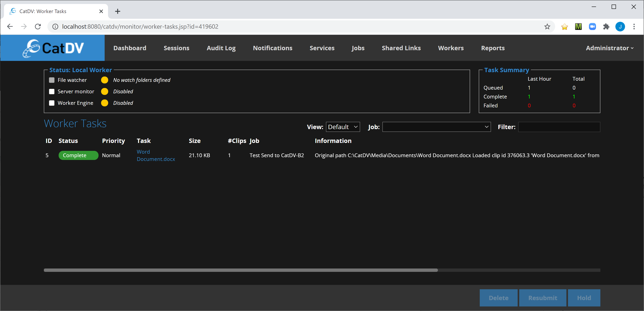
Task: Open the Extensions puzzle menu
Action: coord(606,26)
